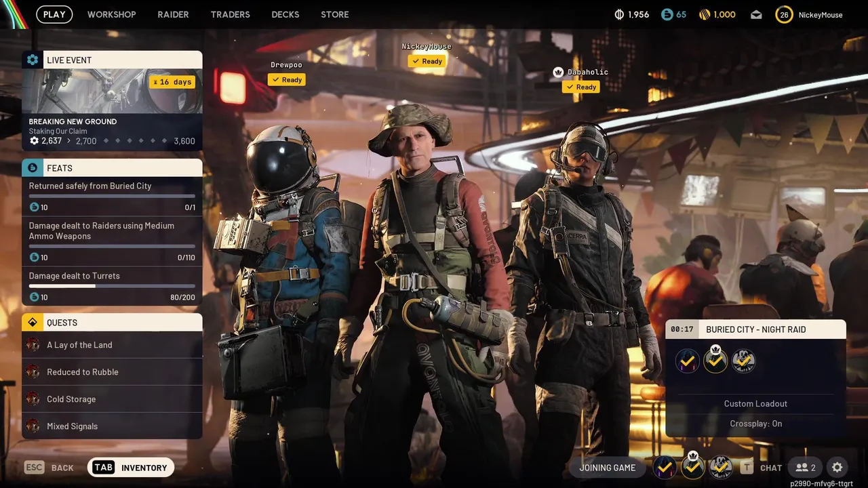Select first squad member avatar in raid panel

pos(688,361)
